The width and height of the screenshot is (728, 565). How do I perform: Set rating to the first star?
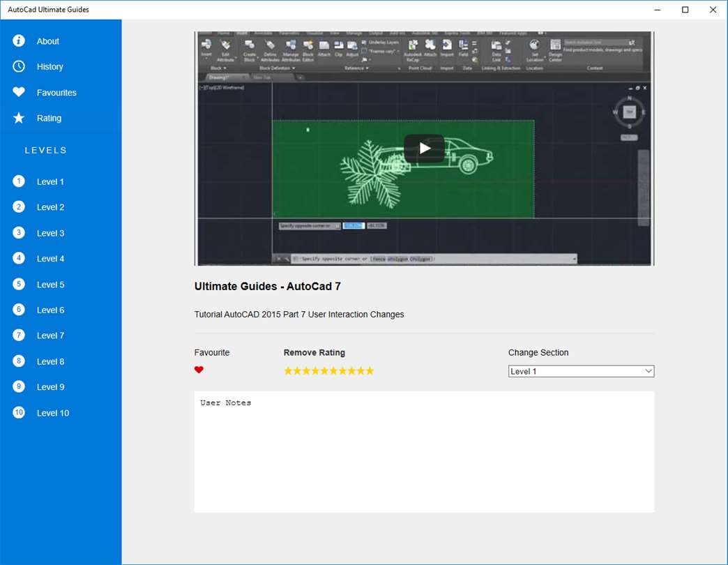click(x=288, y=371)
